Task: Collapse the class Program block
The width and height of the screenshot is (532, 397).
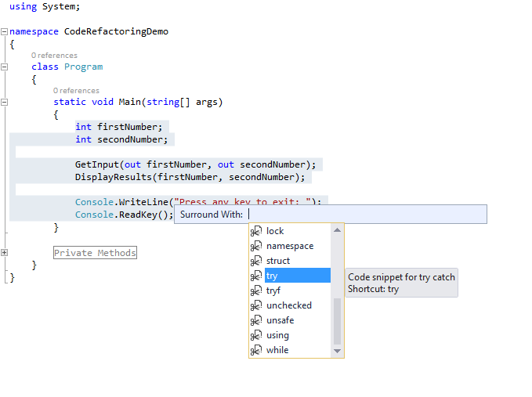Action: (5, 67)
